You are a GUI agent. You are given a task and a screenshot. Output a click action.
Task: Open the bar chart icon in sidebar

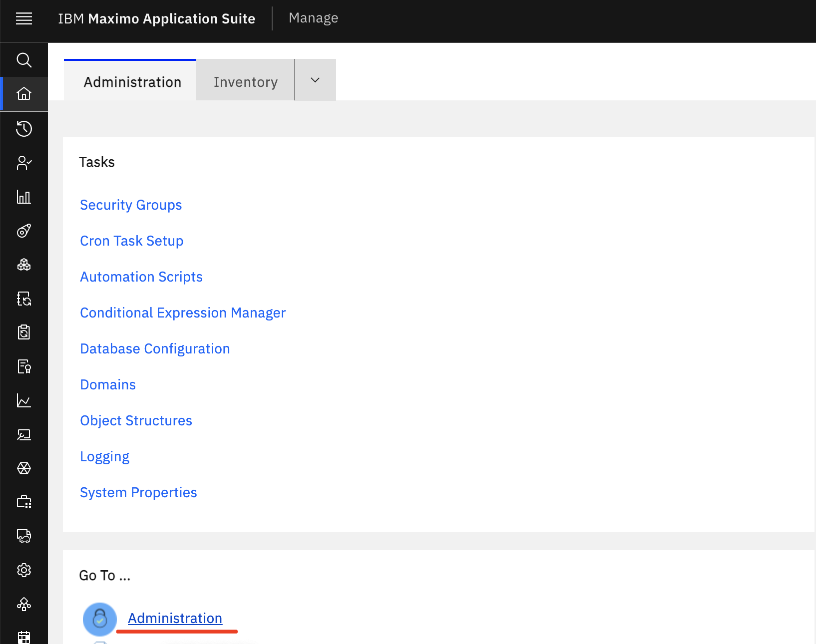tap(24, 197)
